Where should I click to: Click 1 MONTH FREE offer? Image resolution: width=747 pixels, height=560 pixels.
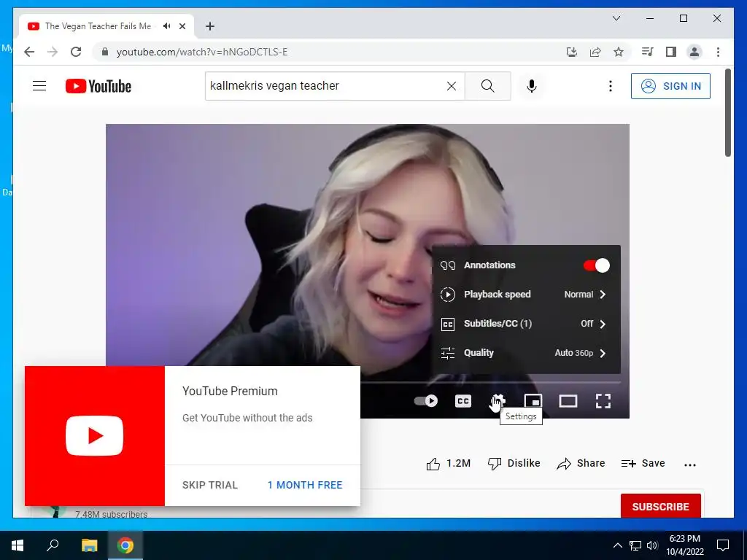(x=305, y=485)
